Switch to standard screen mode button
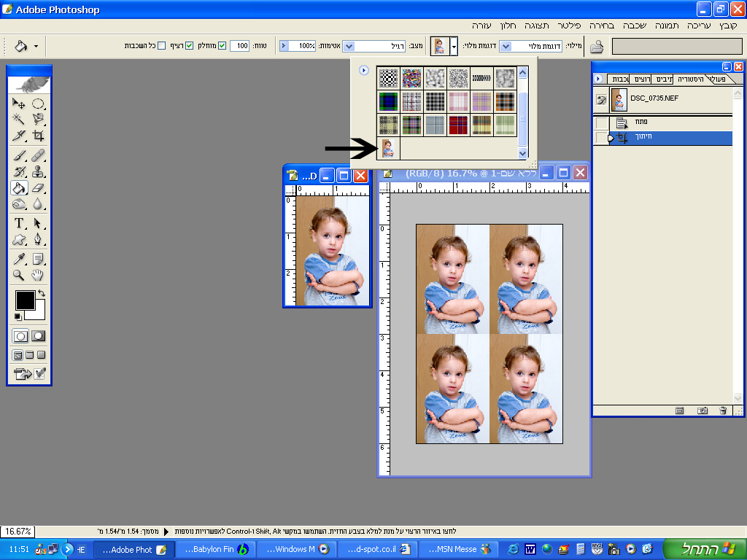The width and height of the screenshot is (747, 560). [x=18, y=355]
